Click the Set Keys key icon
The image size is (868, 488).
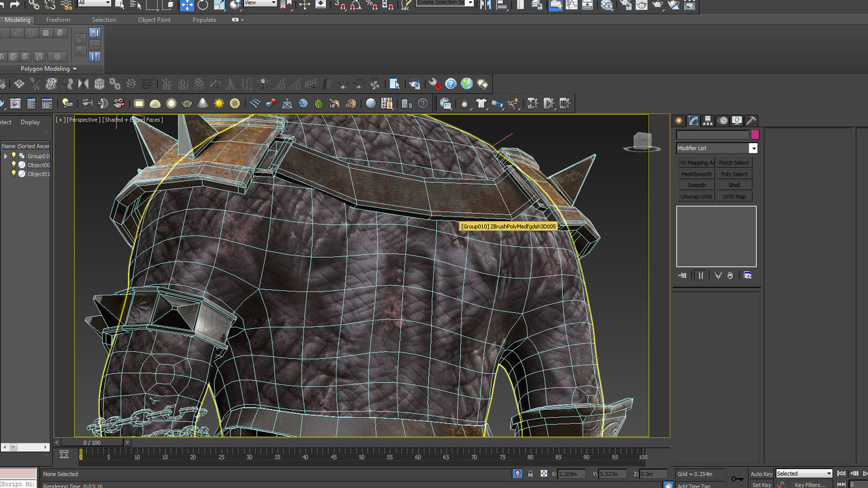(x=737, y=479)
